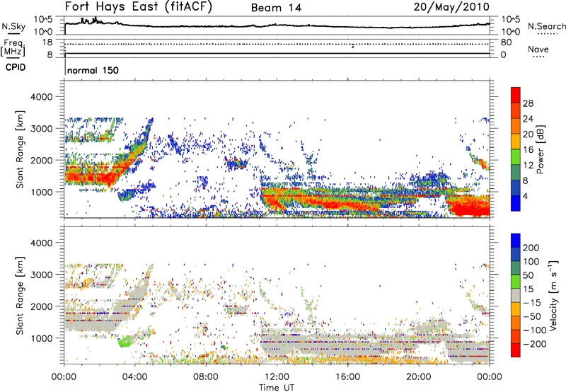
Task: Select the 3000 tick on the power panel
Action: click(x=41, y=129)
